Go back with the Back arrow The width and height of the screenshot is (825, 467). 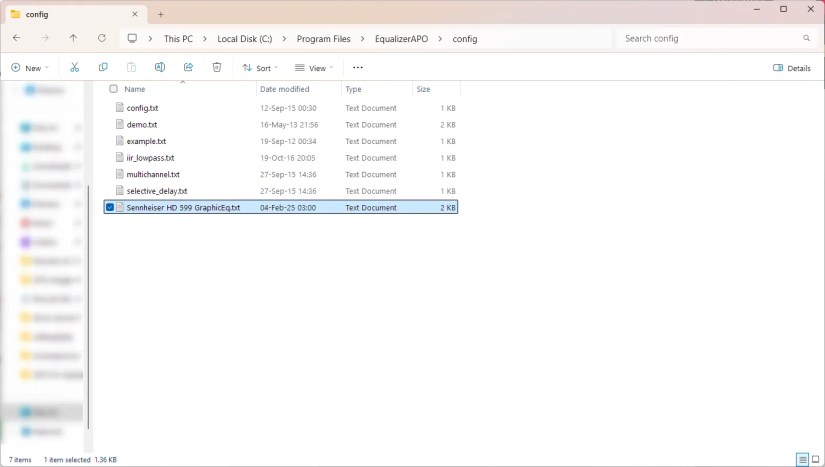click(x=16, y=38)
